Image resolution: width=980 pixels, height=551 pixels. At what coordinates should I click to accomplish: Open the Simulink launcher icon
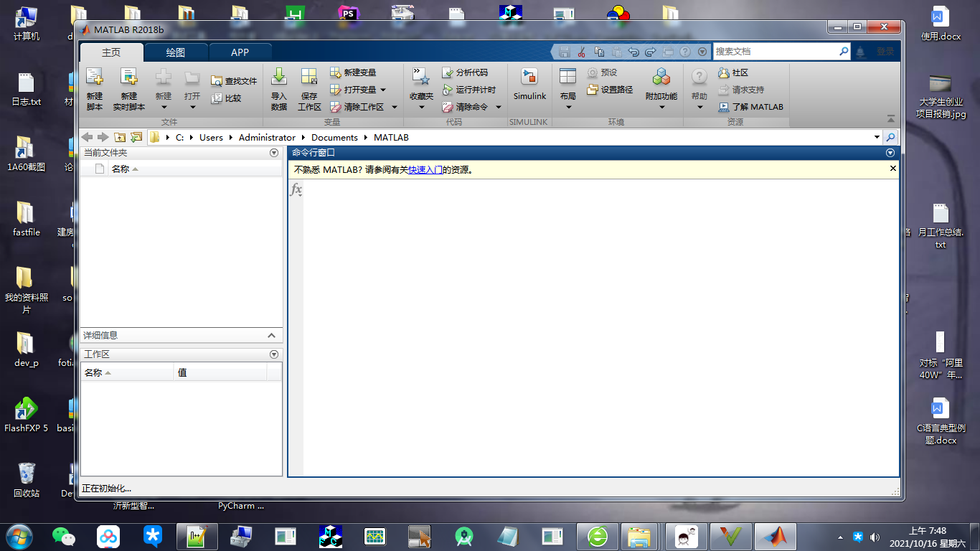[529, 77]
